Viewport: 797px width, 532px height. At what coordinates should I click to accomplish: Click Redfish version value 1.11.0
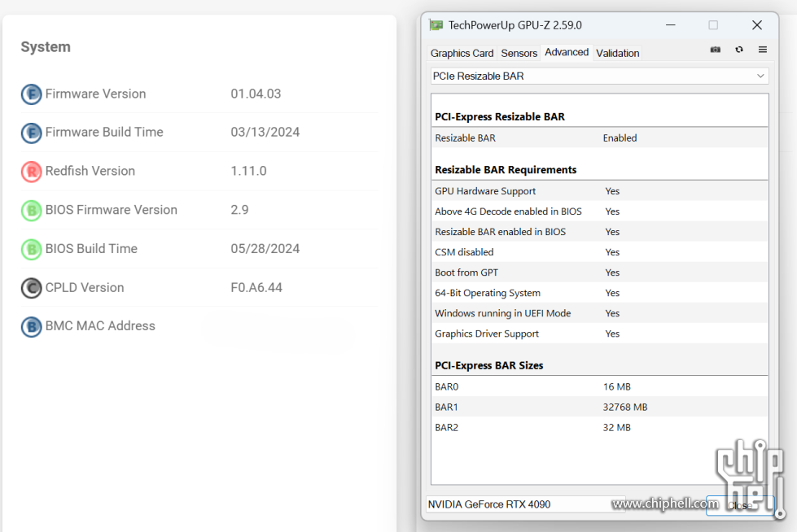(x=248, y=171)
